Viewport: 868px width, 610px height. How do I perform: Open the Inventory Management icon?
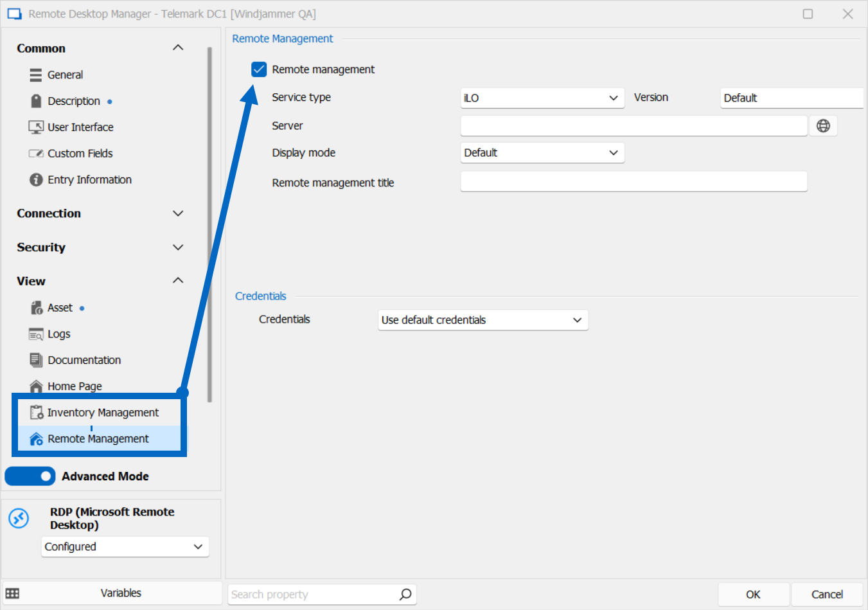pyautogui.click(x=36, y=412)
